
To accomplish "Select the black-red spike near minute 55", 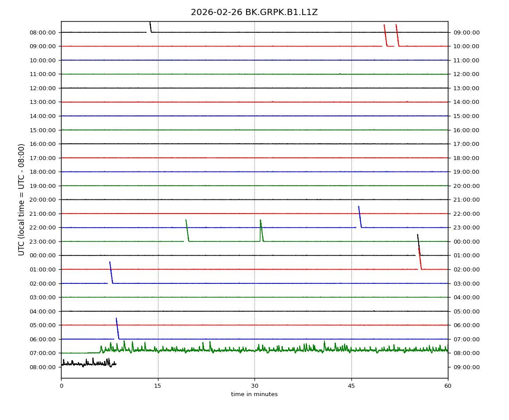I will (419, 252).
